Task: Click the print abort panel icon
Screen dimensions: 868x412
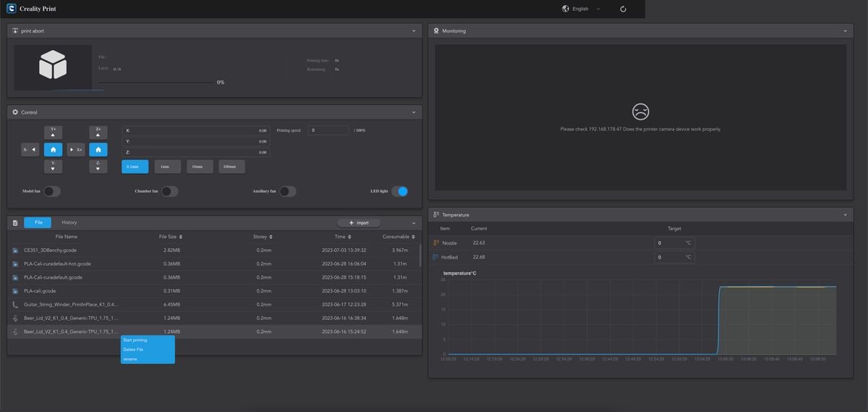Action: pos(15,31)
